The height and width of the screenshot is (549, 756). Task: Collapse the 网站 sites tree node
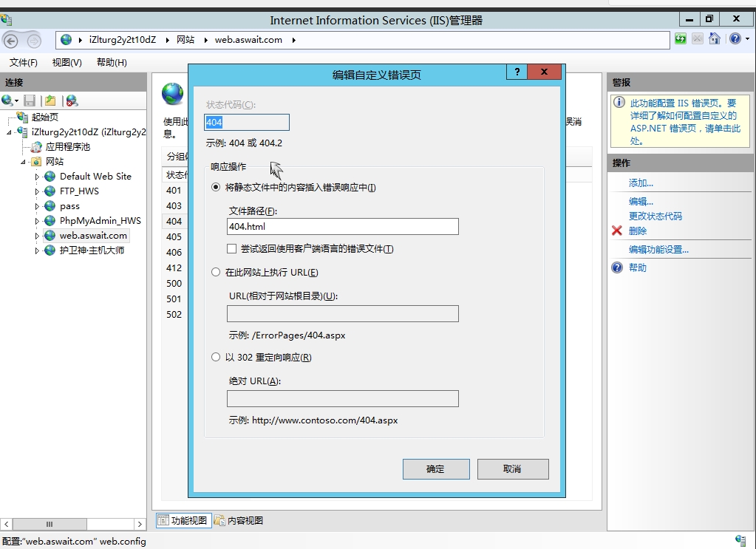click(x=24, y=162)
